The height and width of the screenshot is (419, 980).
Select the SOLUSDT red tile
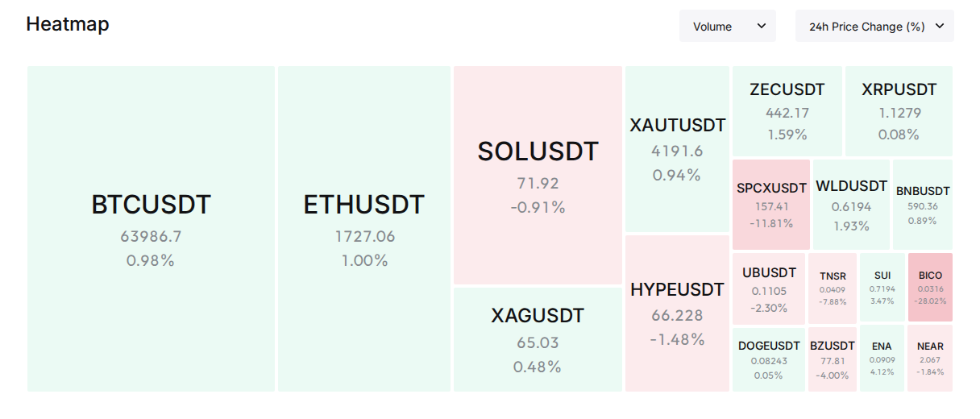coord(538,175)
